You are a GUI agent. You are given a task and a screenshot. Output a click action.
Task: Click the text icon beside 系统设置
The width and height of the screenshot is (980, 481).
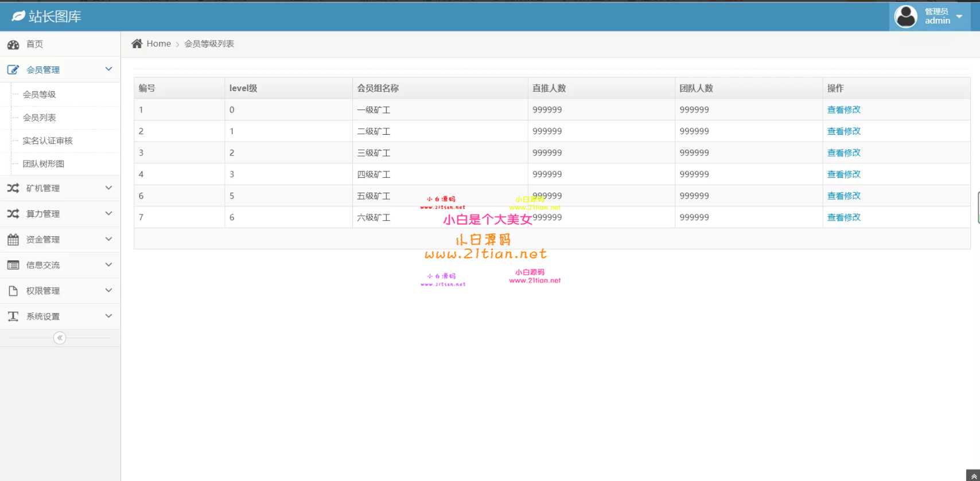coord(13,316)
